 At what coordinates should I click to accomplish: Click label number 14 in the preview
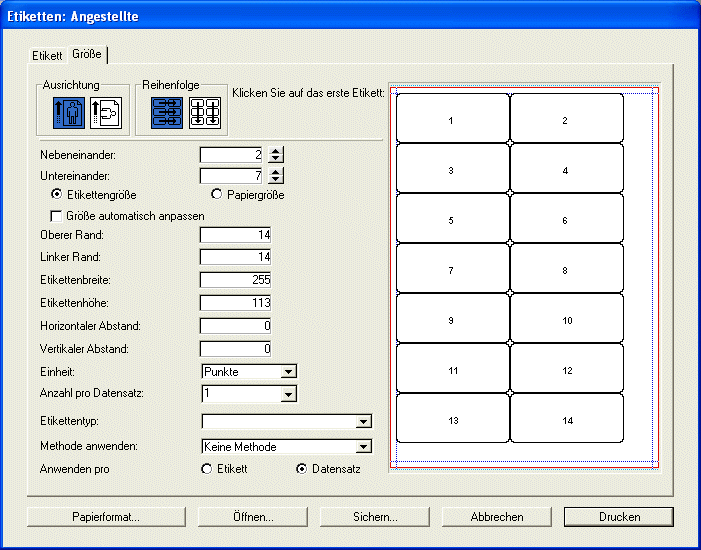[566, 421]
